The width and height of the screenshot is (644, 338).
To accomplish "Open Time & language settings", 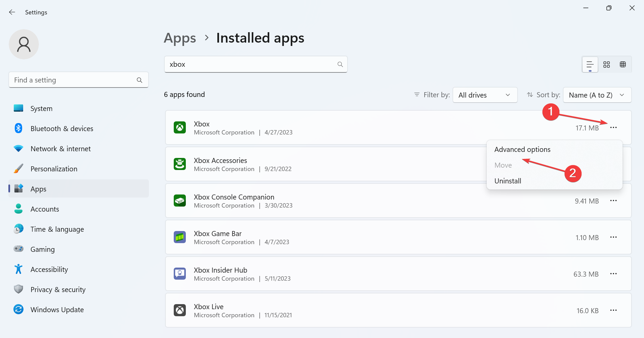I will (x=78, y=229).
